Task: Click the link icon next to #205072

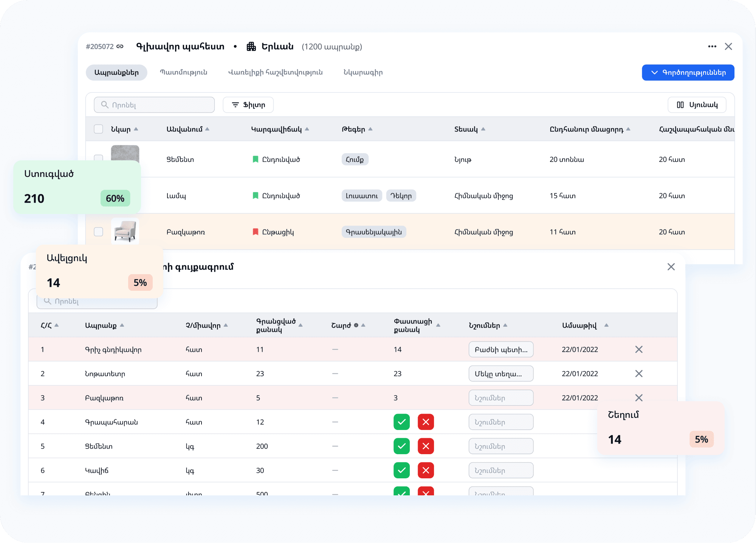Action: [x=120, y=47]
